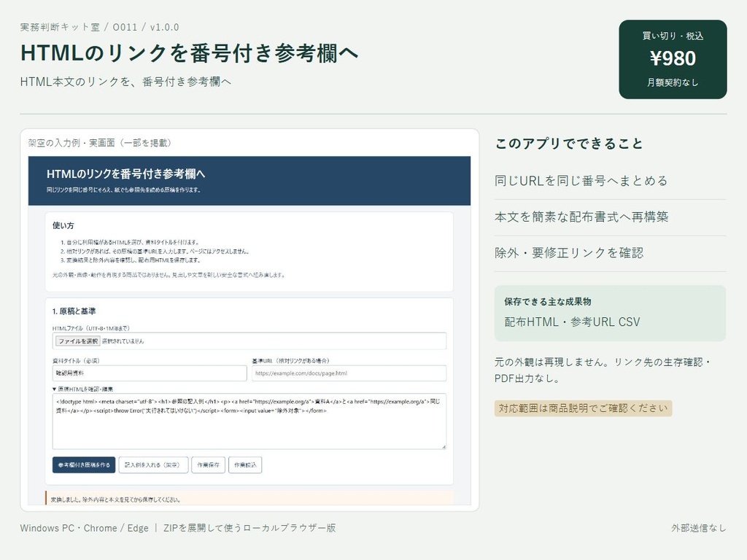
Task: Click the 買い切り・税込 text in price badge
Action: click(673, 36)
